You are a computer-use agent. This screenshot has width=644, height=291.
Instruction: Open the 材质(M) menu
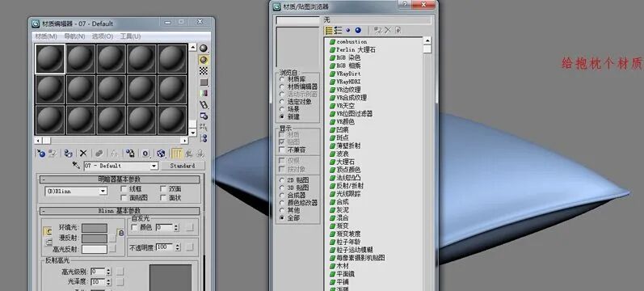(x=46, y=36)
